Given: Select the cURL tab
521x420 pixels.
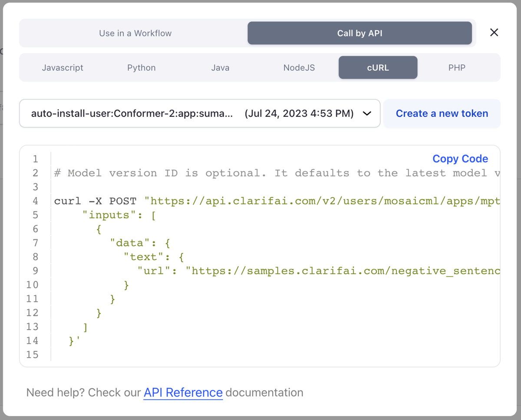Looking at the screenshot, I should coord(378,67).
